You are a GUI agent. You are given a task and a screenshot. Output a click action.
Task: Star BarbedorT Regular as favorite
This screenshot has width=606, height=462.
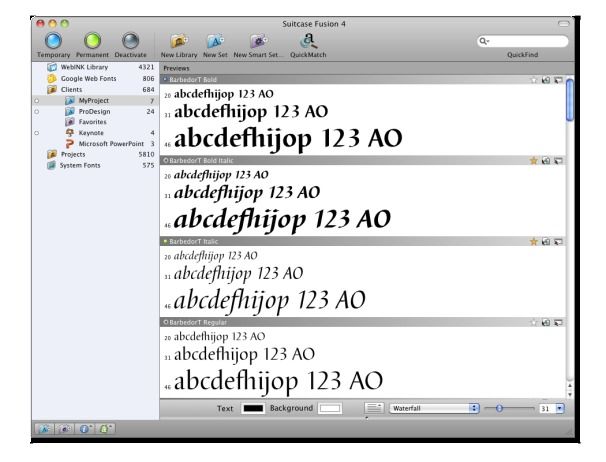click(534, 322)
